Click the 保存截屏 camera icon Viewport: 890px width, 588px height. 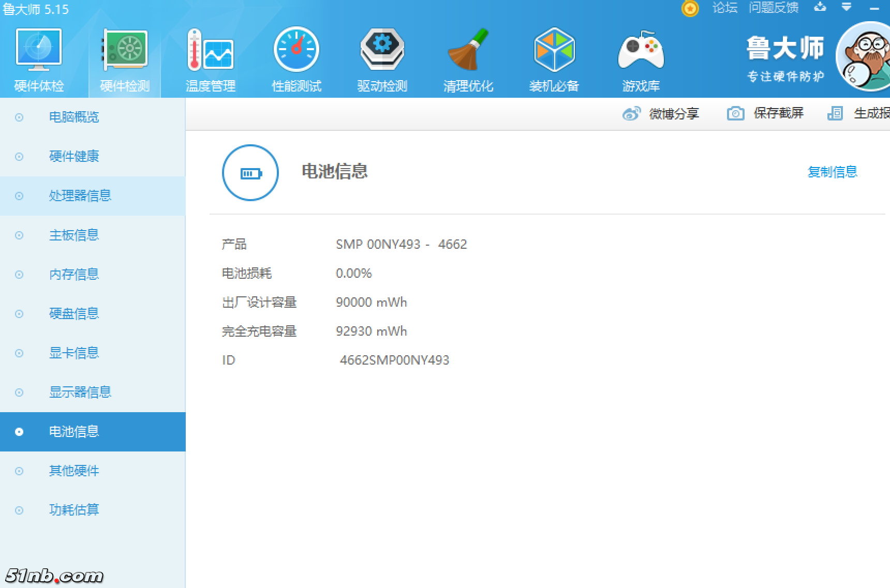[735, 113]
